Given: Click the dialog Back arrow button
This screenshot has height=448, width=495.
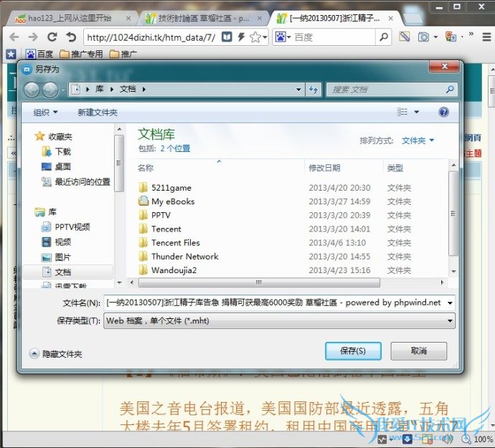Looking at the screenshot, I should click(x=32, y=90).
